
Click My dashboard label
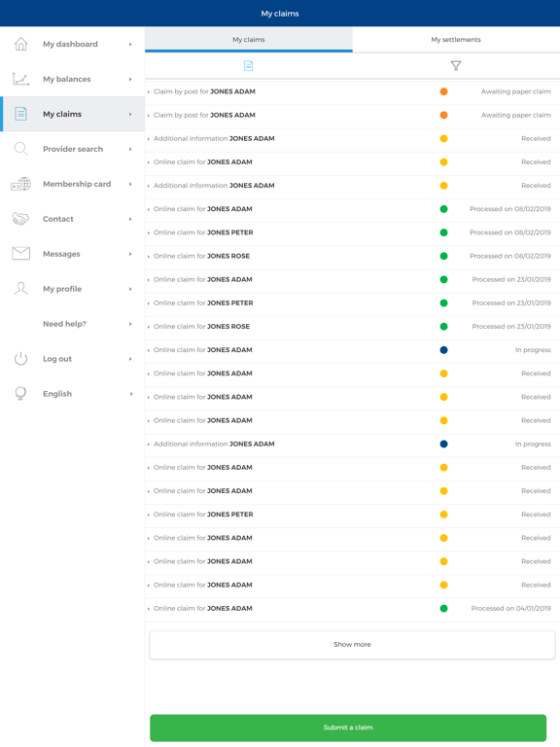point(70,45)
